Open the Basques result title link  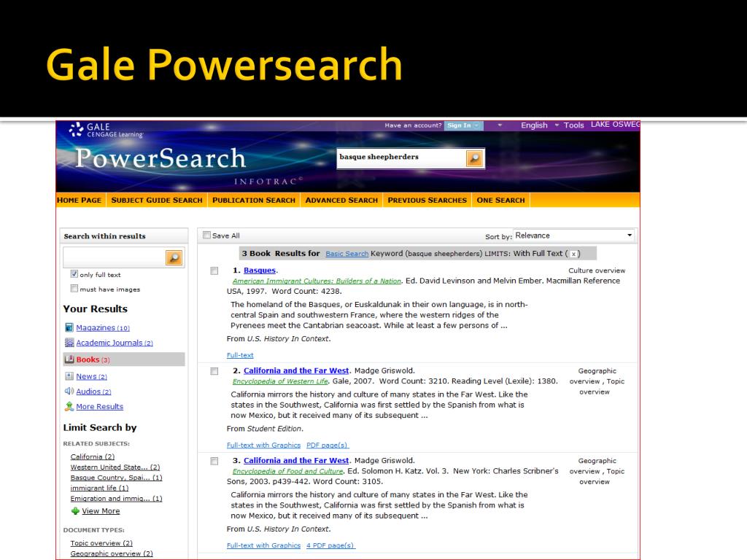[260, 271]
